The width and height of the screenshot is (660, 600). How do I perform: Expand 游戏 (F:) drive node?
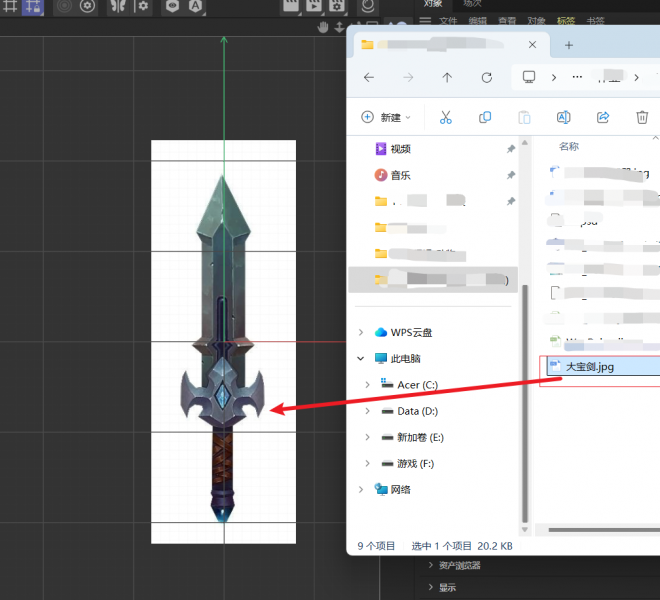click(367, 463)
